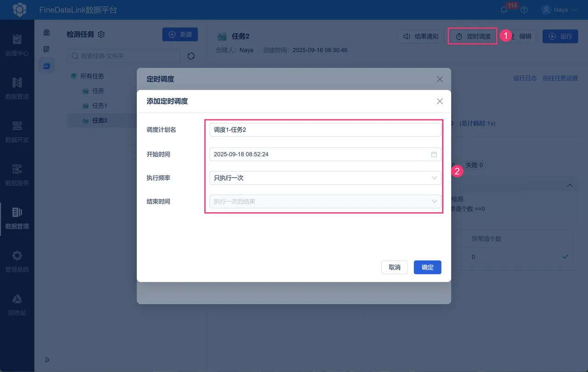This screenshot has width=588, height=372.
Task: Click the 新建 button
Action: [x=180, y=34]
